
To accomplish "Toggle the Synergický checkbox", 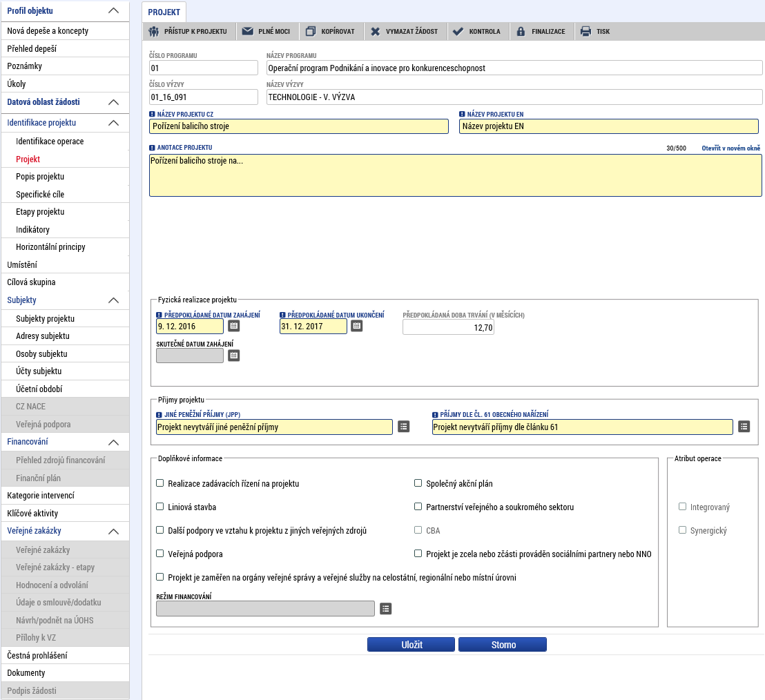I will [x=683, y=530].
